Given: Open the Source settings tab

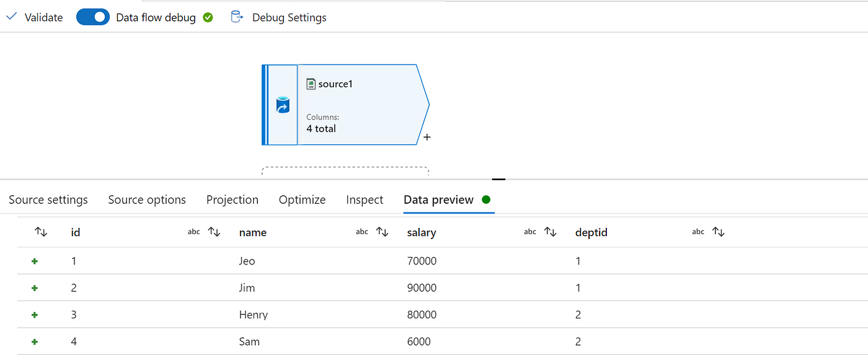Looking at the screenshot, I should pos(48,200).
